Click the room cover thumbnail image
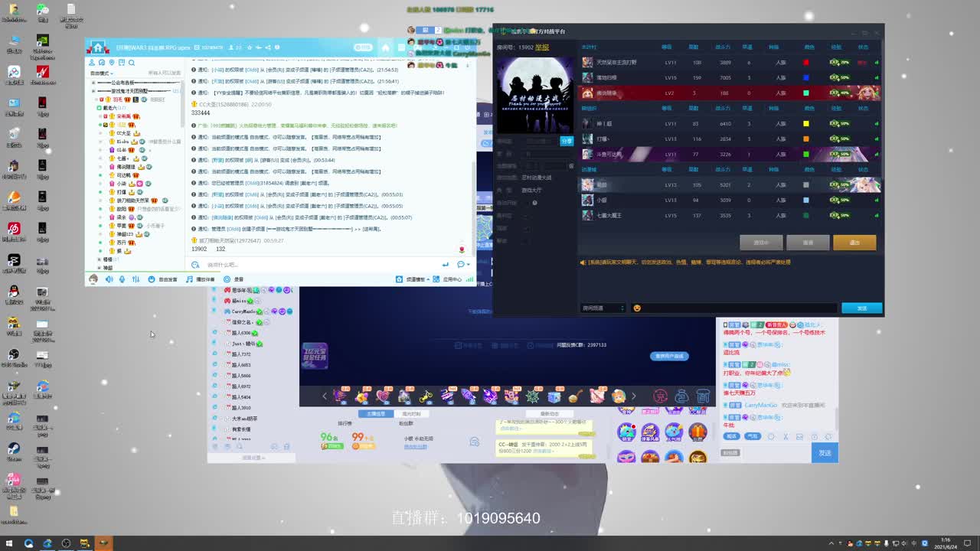The width and height of the screenshot is (980, 551). [x=535, y=94]
